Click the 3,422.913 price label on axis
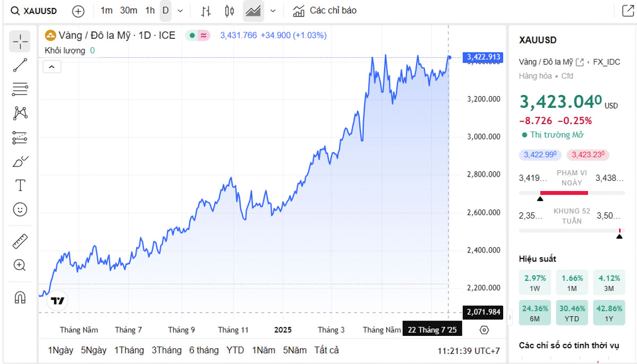Viewport: 637px width, 364px height. point(482,57)
